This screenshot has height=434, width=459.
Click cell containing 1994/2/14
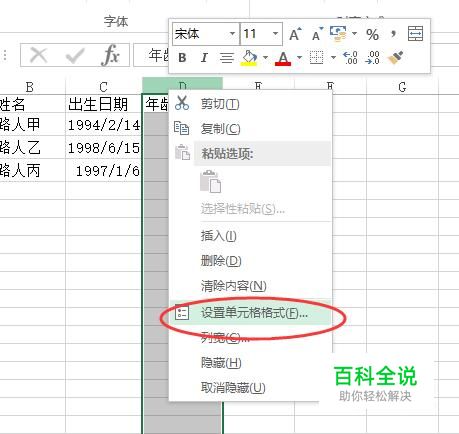(104, 125)
